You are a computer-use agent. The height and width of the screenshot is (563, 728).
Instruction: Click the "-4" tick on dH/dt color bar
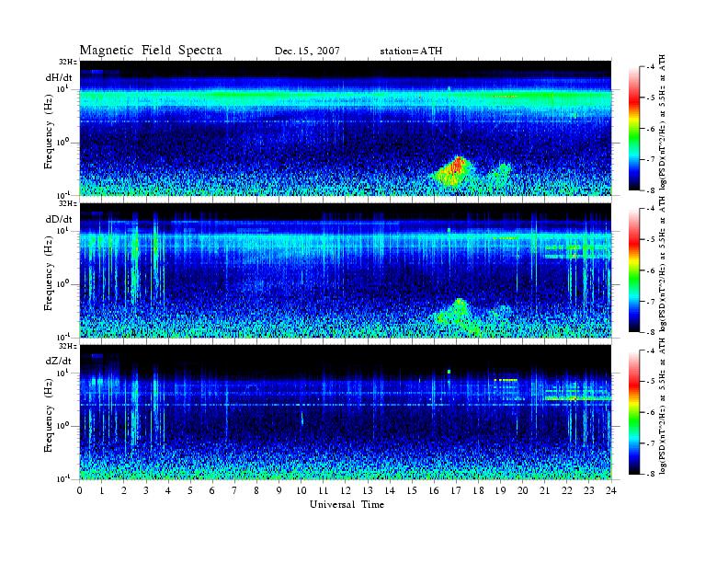pyautogui.click(x=651, y=67)
